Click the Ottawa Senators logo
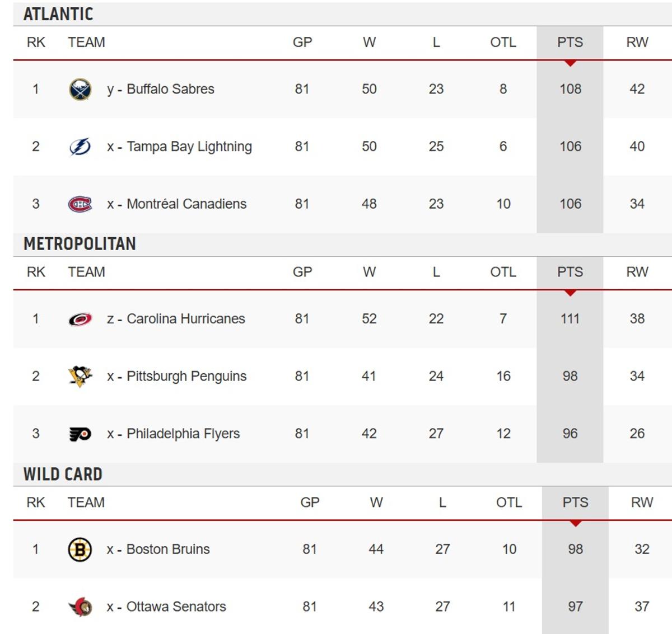This screenshot has height=634, width=672. [81, 606]
